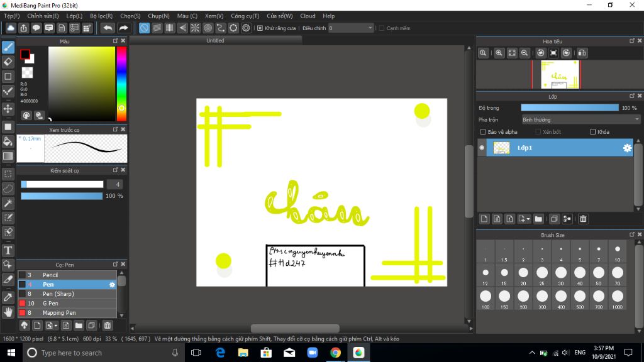
Task: Click the canvas horizontal scrollbar
Action: (x=295, y=328)
